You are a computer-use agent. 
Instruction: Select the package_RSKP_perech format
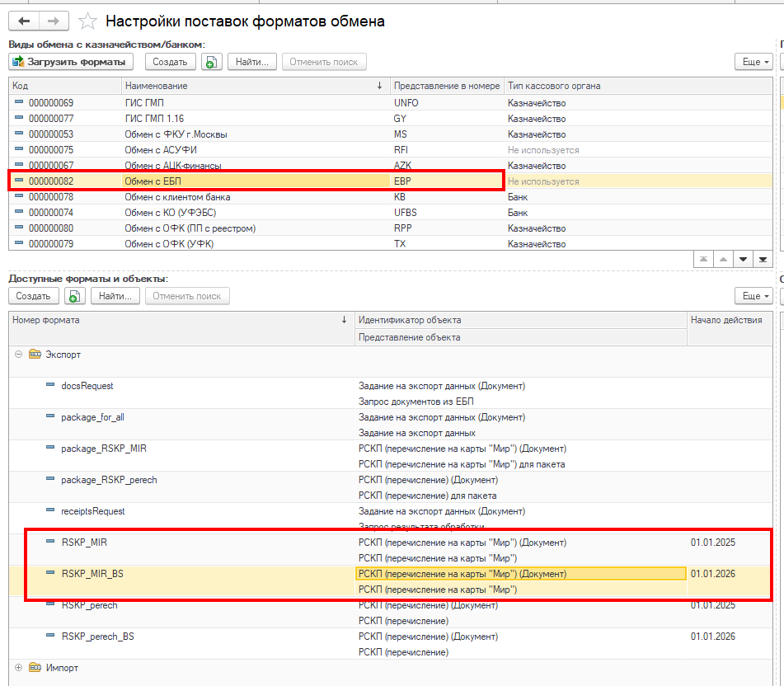click(391, 487)
